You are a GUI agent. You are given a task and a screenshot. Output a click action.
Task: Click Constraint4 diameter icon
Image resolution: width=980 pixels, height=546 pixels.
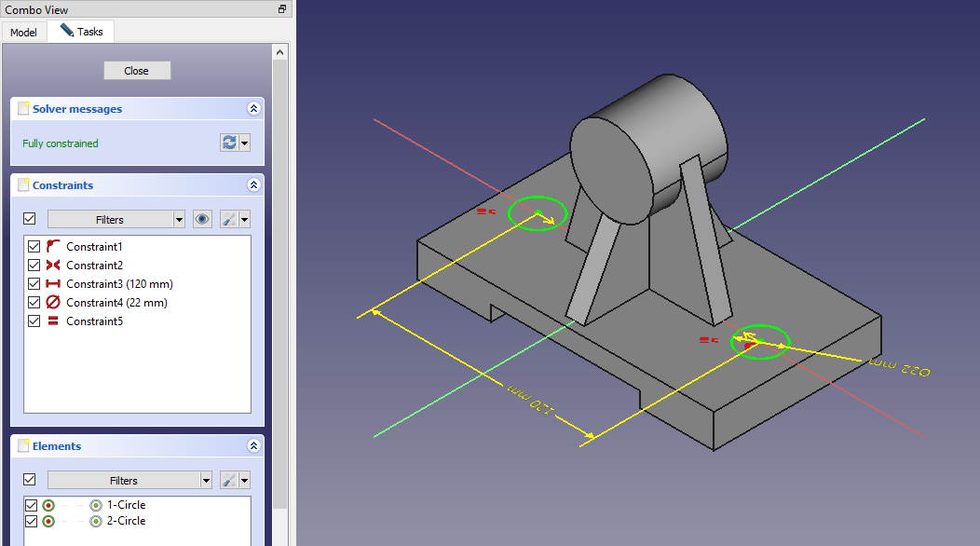click(x=53, y=303)
